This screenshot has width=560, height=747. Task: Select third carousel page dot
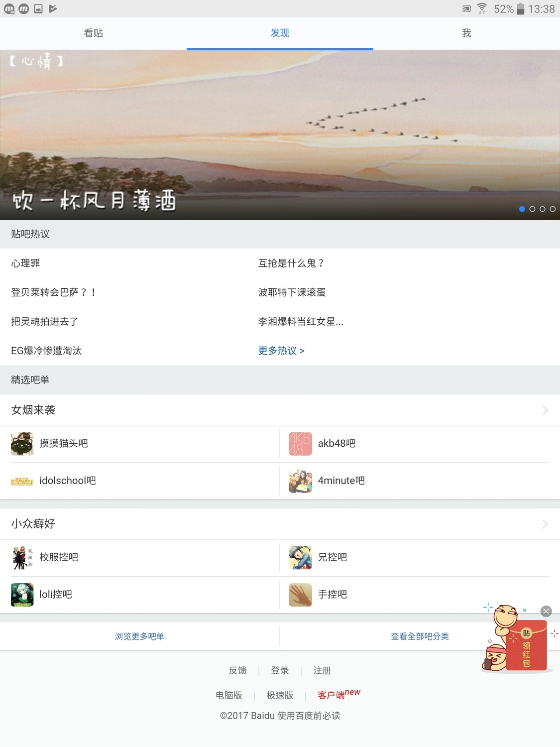[543, 209]
